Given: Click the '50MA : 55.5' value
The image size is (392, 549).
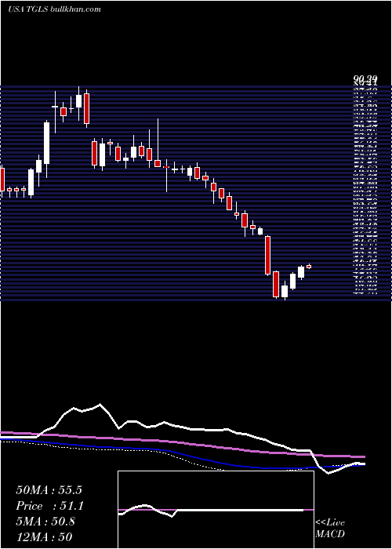Looking at the screenshot, I should click(x=49, y=490).
